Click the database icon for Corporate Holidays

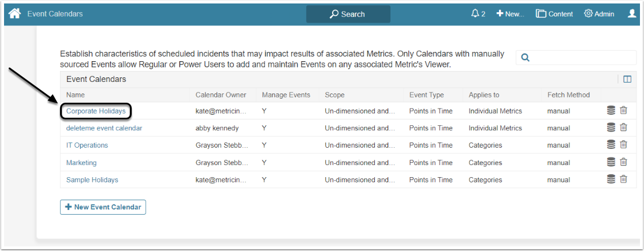pos(611,110)
